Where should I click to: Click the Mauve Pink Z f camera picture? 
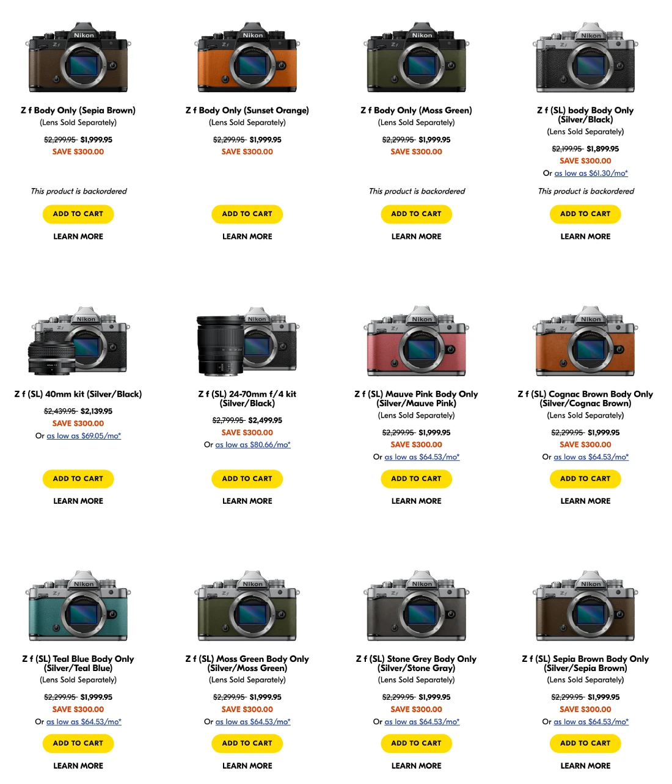click(x=416, y=341)
